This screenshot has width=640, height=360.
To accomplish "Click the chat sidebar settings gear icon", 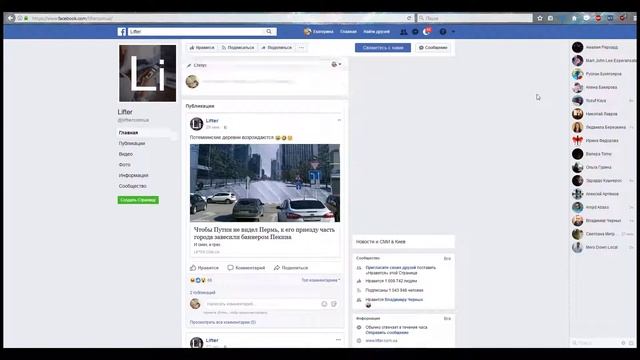I will pos(623,343).
